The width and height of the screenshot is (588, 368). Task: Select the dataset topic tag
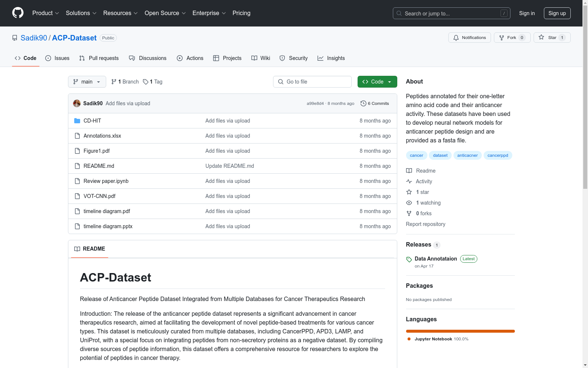pos(440,155)
